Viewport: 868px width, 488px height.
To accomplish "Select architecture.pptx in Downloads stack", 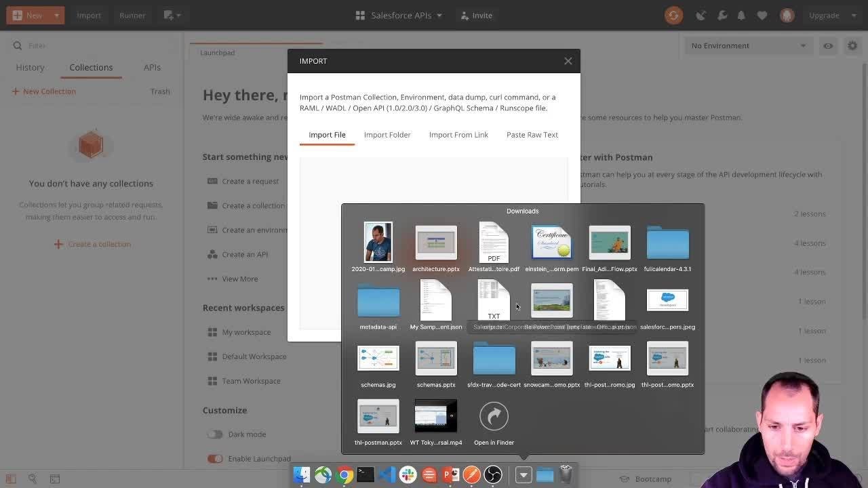I will tap(436, 248).
